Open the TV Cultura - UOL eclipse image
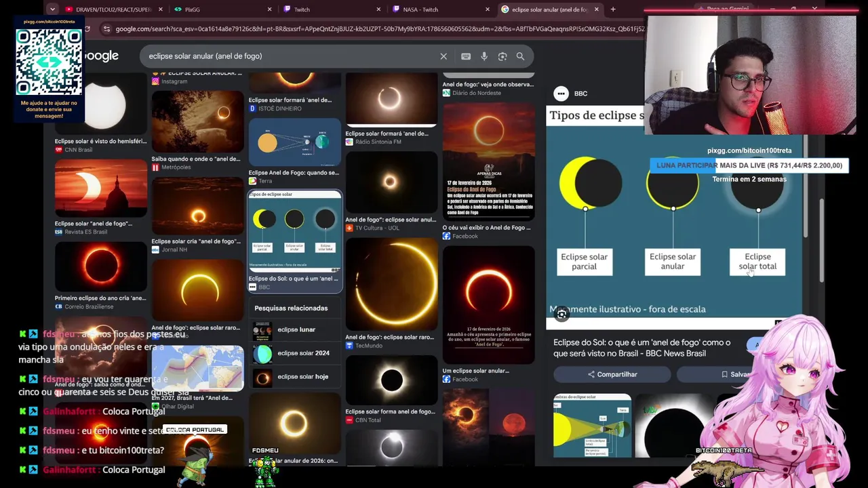 (391, 181)
